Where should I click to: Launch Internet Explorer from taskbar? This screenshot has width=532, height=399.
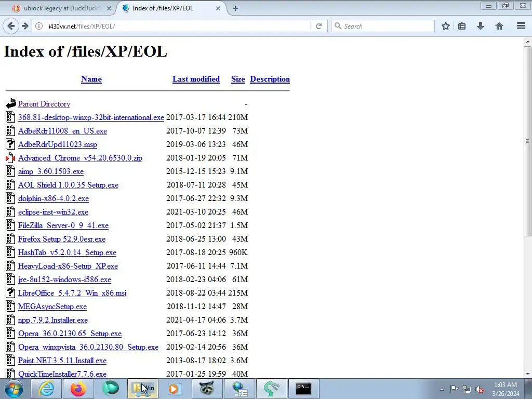(x=46, y=389)
